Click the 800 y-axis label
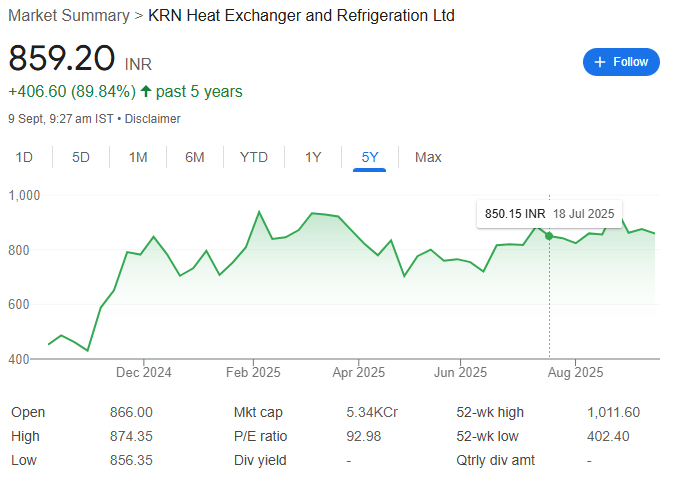 click(19, 250)
